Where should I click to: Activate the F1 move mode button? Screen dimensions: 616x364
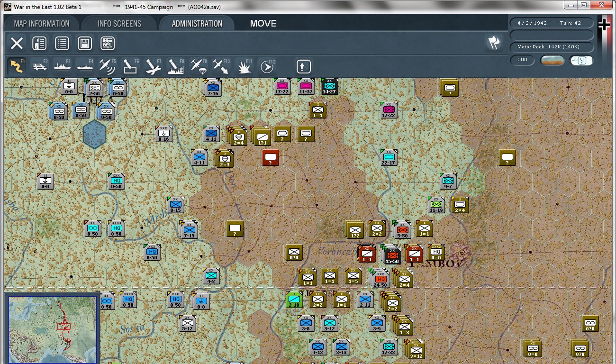pos(17,66)
